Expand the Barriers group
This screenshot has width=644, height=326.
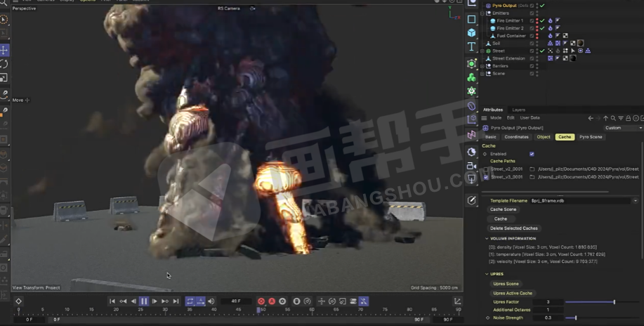click(x=482, y=66)
